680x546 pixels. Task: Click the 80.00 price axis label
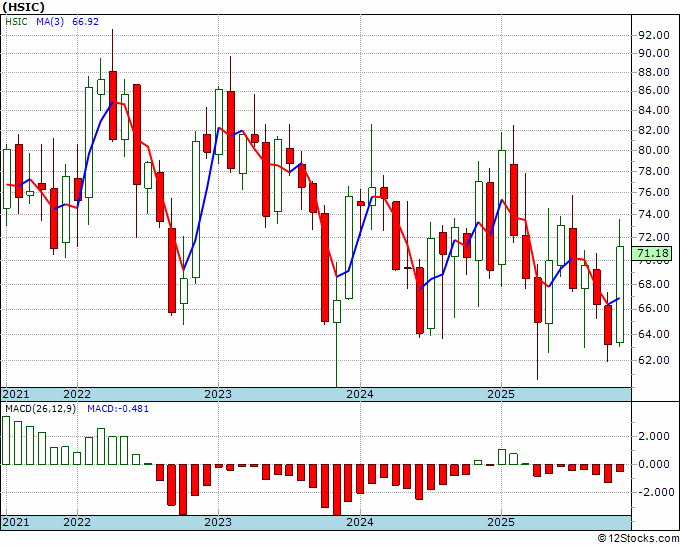(654, 150)
